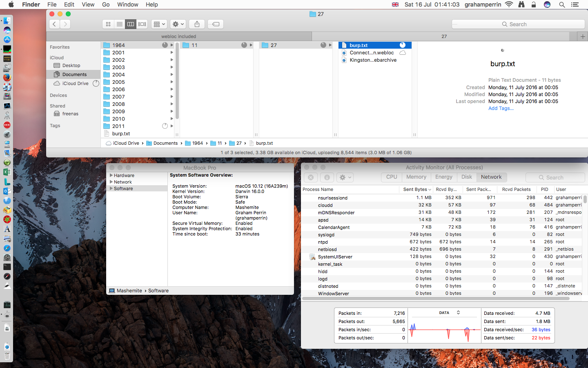
Task: Toggle DATA/PACKETS graph selector
Action: [450, 313]
